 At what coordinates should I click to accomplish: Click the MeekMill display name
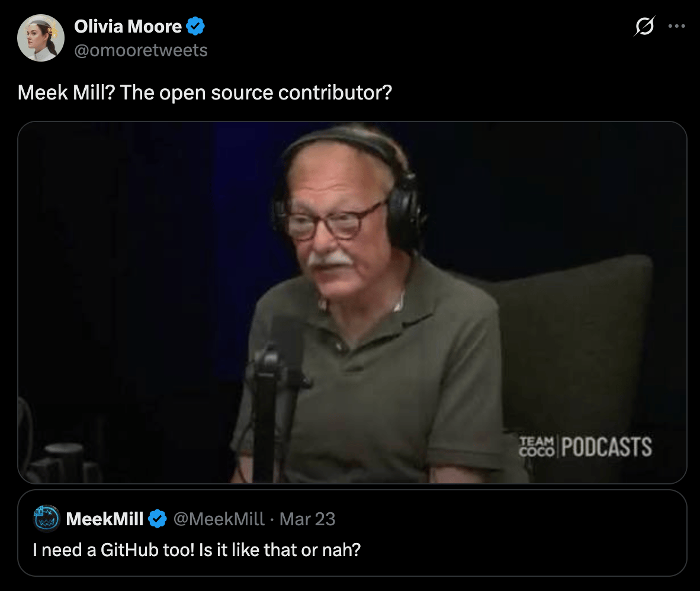pos(104,519)
